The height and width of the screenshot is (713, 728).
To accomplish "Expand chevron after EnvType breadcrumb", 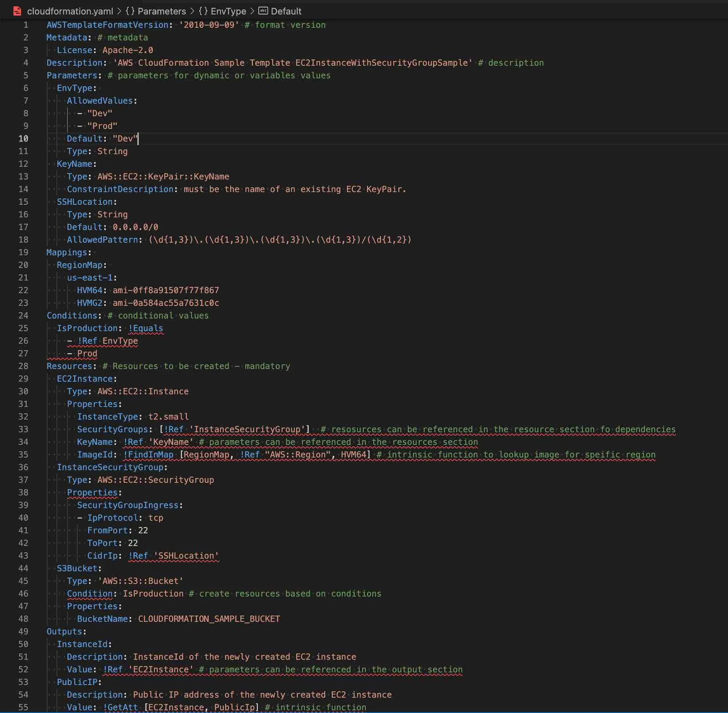I will click(252, 11).
